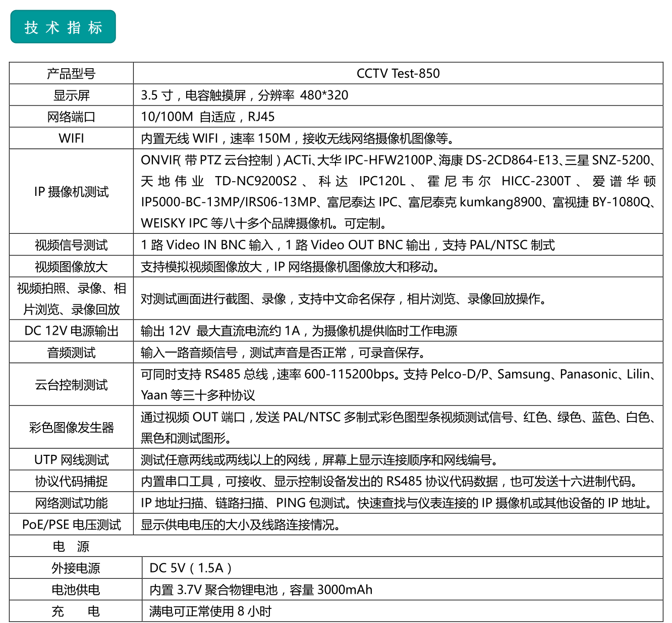Click the 彩色图像发生器 row label

[71, 428]
